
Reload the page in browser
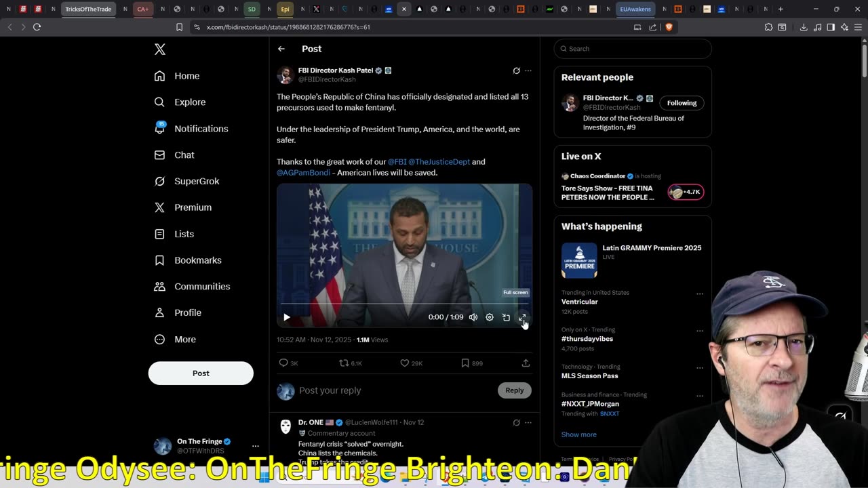[x=37, y=27]
